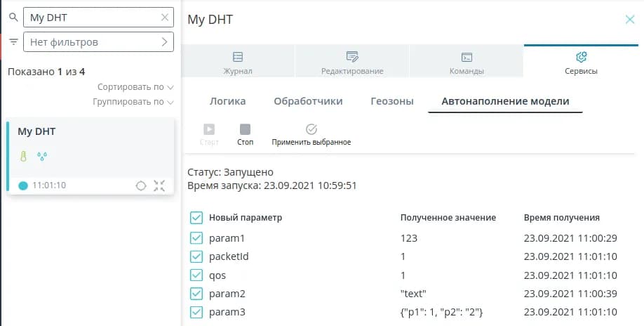Image resolution: width=644 pixels, height=326 pixels.
Task: Switch to the Журнал tab
Action: click(x=237, y=62)
